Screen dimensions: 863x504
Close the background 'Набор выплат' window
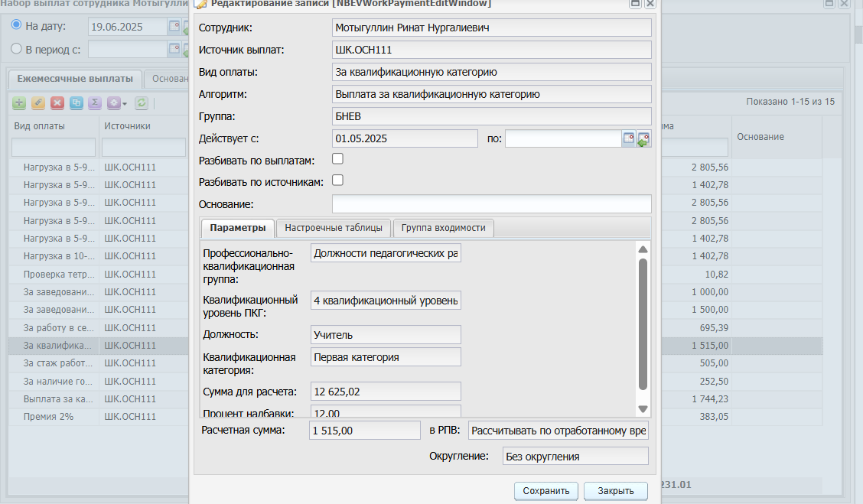[x=844, y=3]
